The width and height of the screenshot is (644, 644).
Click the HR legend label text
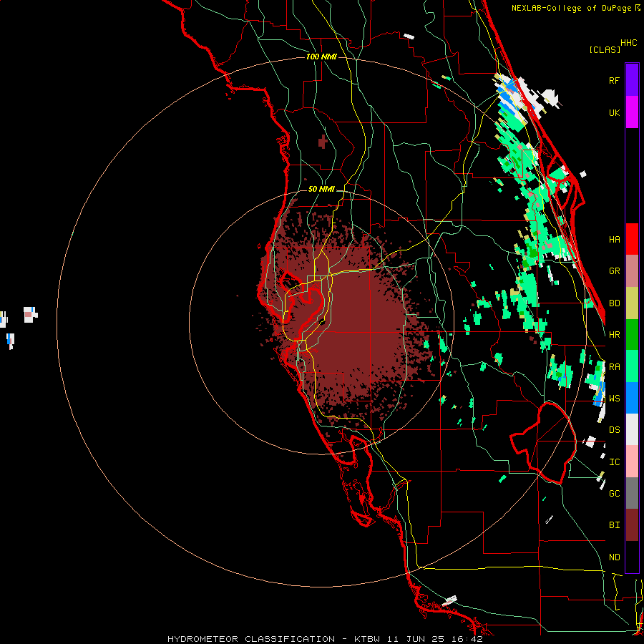click(x=614, y=335)
